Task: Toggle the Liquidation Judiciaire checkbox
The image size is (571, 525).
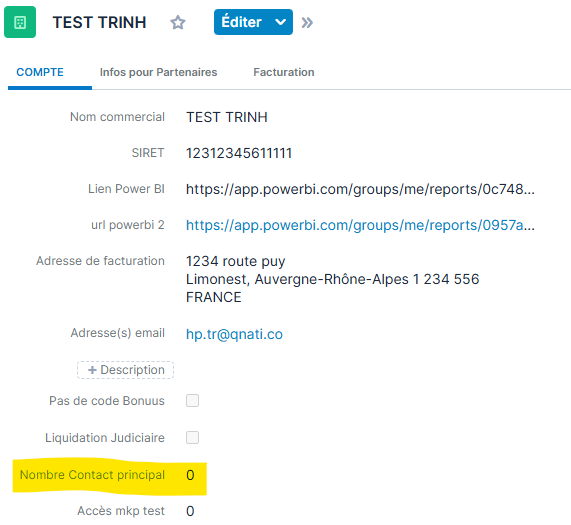Action: pos(192,437)
